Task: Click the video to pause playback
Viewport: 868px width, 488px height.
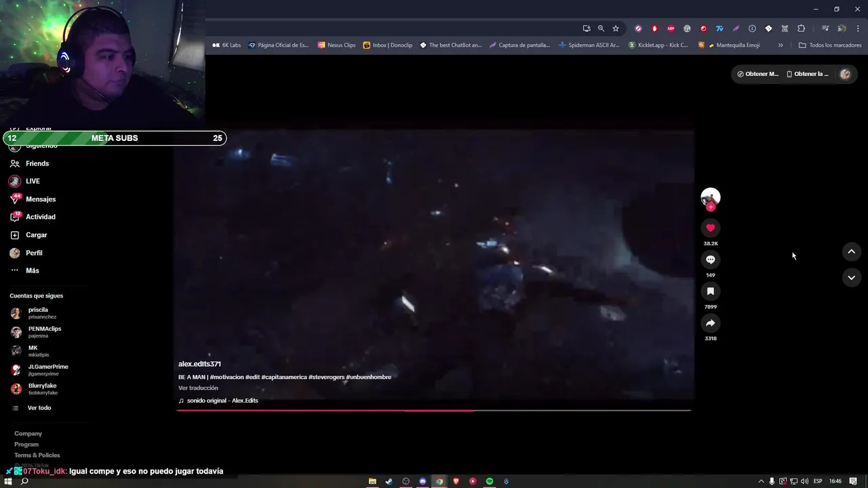Action: [x=434, y=264]
